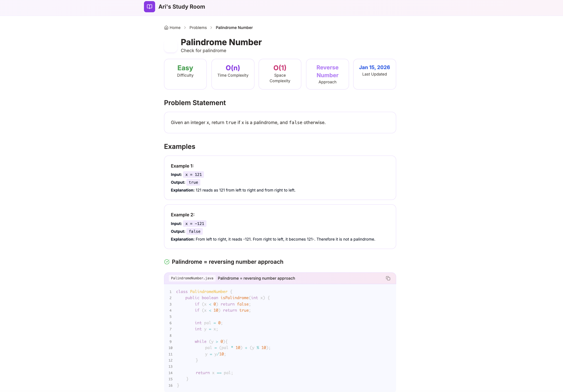Viewport: 563px width, 392px height.
Task: Select the Easy difficulty badge
Action: tap(185, 74)
